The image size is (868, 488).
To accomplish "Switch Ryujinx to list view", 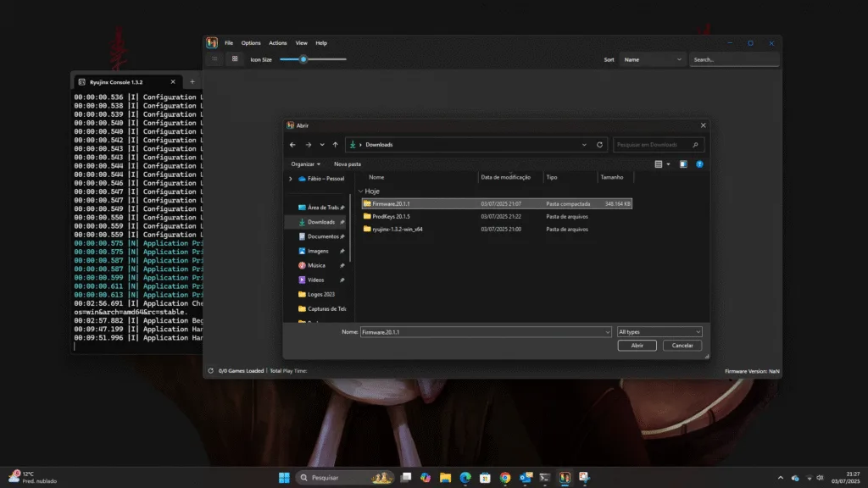I will pos(214,59).
